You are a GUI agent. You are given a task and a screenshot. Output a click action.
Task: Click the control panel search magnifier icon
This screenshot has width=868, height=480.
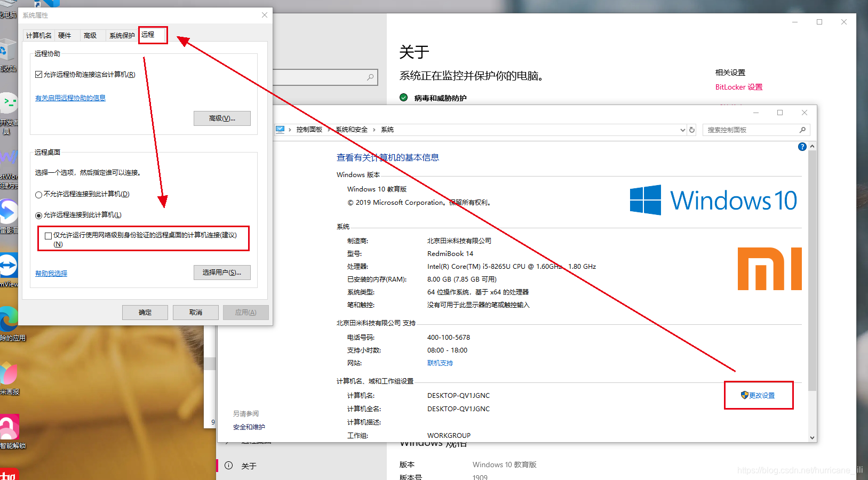pyautogui.click(x=802, y=130)
